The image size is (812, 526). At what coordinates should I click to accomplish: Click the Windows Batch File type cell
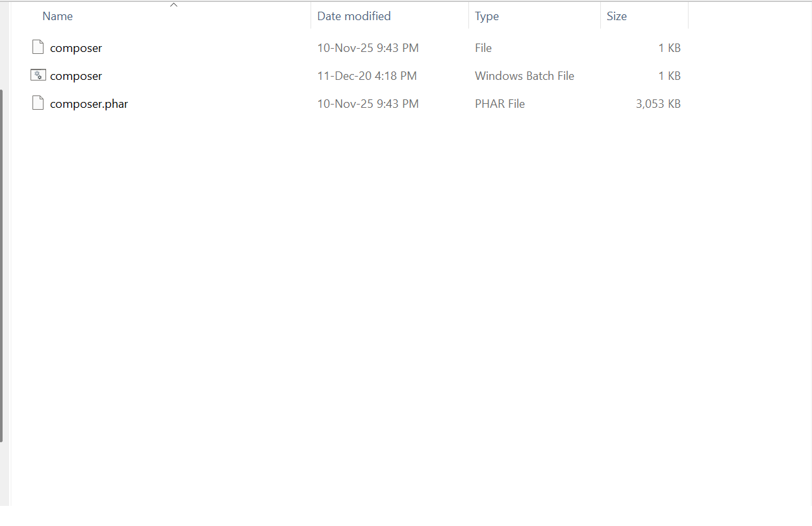pyautogui.click(x=524, y=76)
